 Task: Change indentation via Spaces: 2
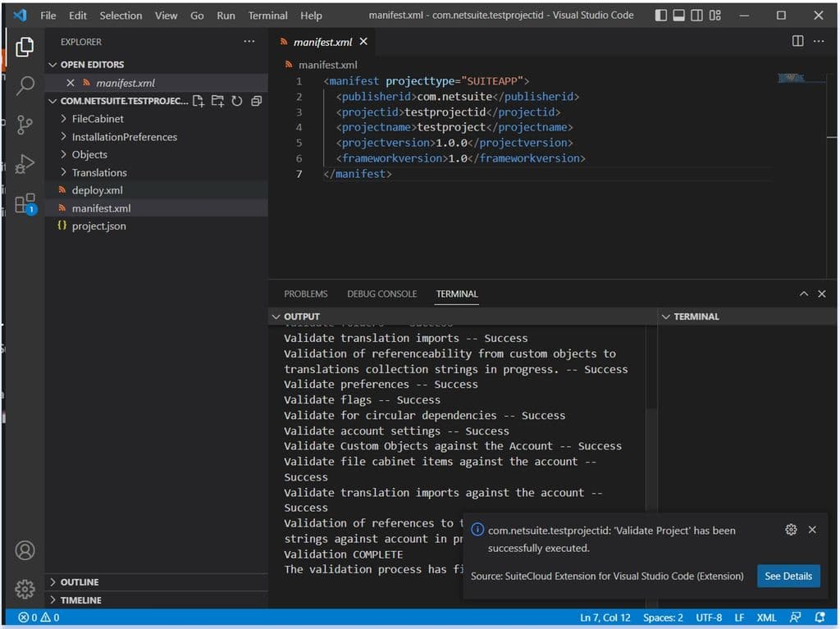tap(663, 618)
